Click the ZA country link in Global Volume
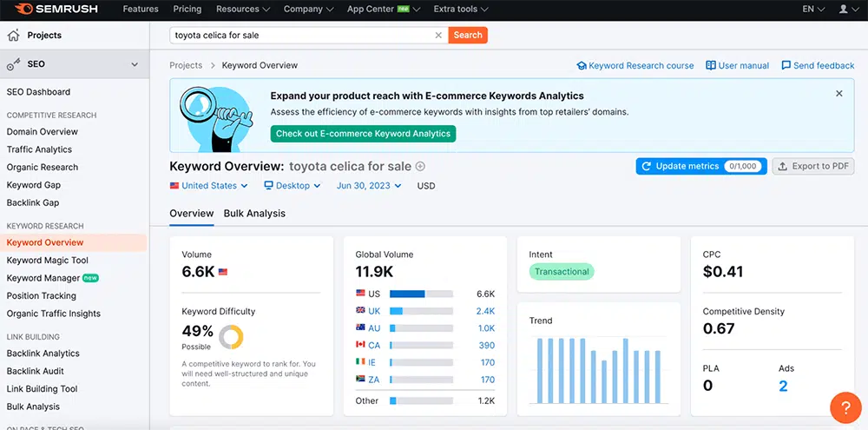The image size is (868, 430). 374,380
